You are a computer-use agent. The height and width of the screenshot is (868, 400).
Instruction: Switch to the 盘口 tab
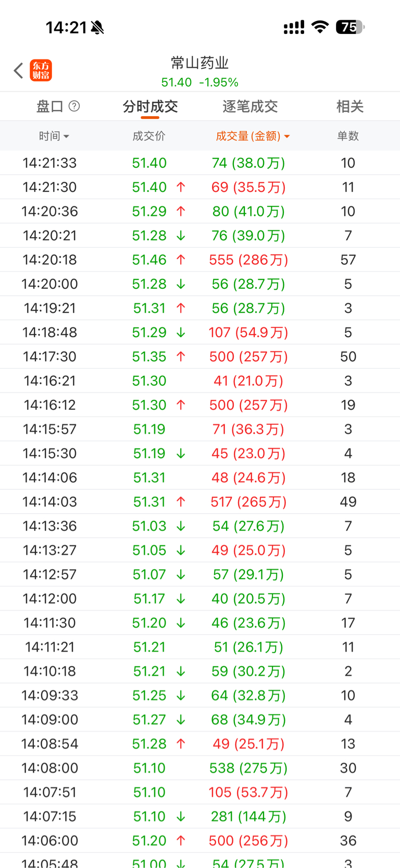coord(49,106)
